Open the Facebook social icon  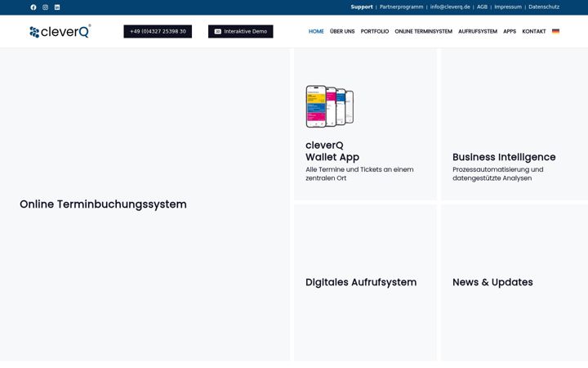(33, 7)
